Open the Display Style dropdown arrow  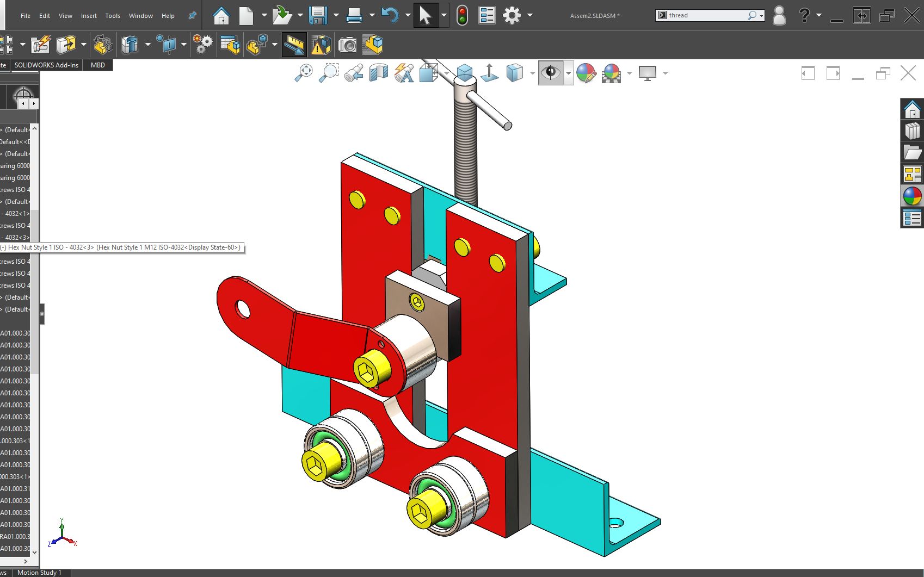[x=532, y=72]
